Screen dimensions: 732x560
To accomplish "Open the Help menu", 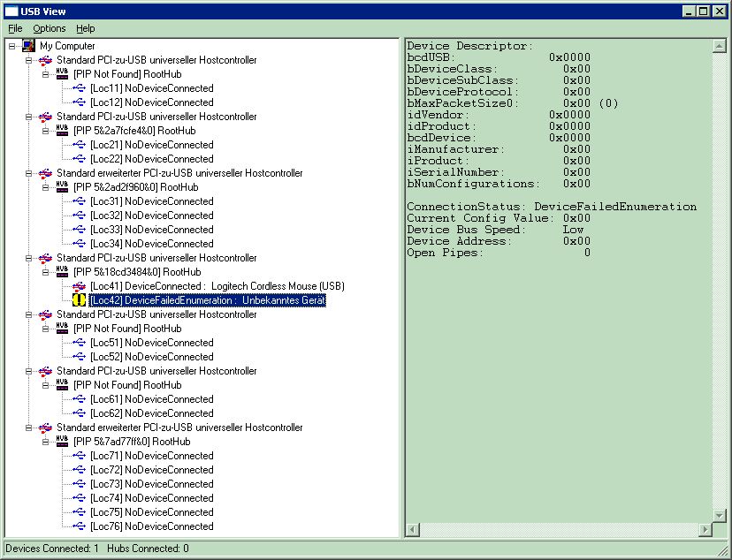I will [x=86, y=28].
